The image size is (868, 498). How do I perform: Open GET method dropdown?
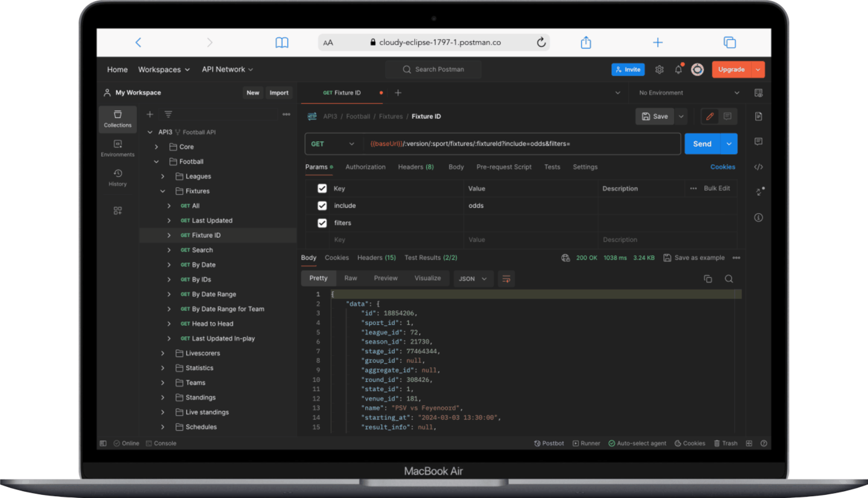click(334, 144)
